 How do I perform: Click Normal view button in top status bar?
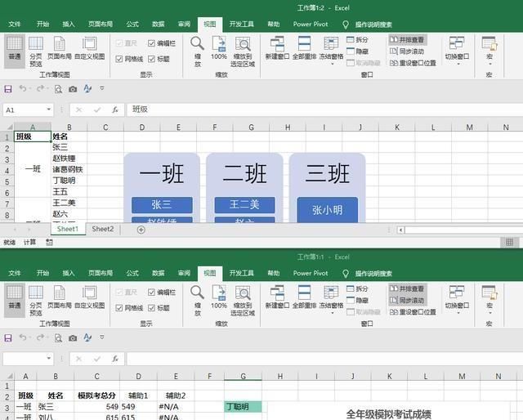(x=509, y=242)
